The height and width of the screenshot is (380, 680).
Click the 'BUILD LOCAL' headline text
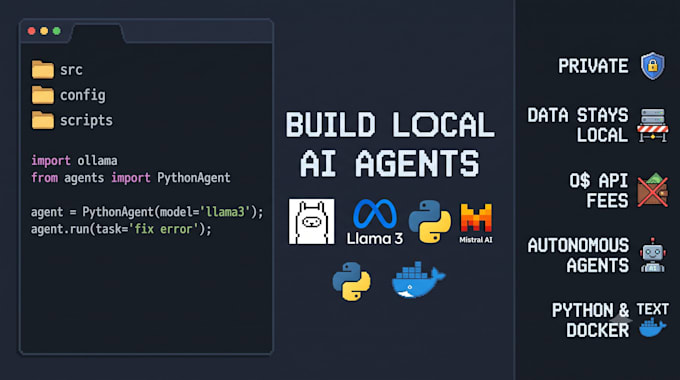[390, 125]
